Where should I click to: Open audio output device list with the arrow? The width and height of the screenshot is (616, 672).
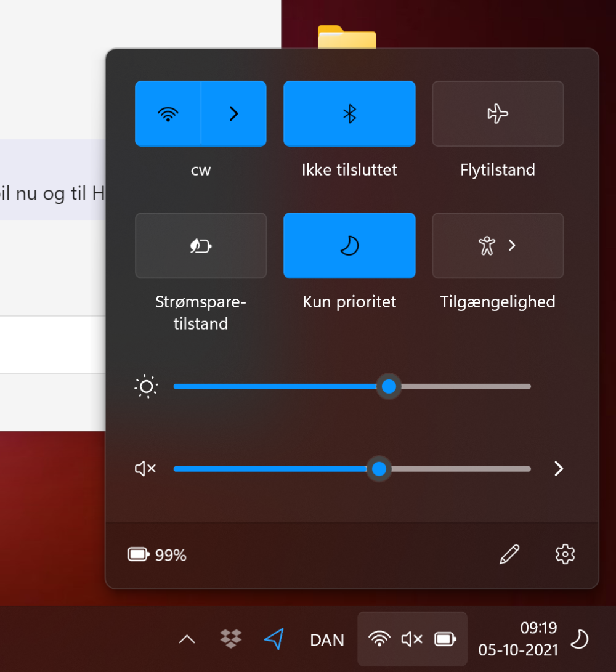click(559, 469)
